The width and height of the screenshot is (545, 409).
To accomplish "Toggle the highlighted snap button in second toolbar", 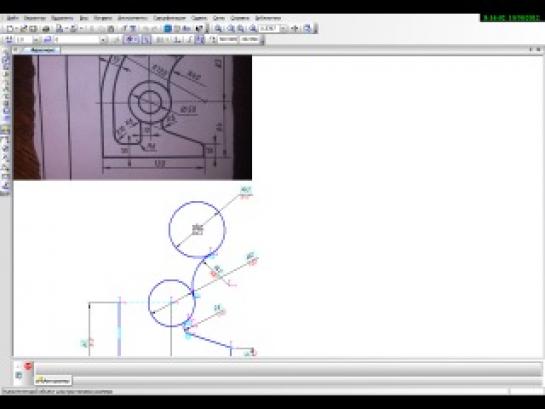I will 131,40.
